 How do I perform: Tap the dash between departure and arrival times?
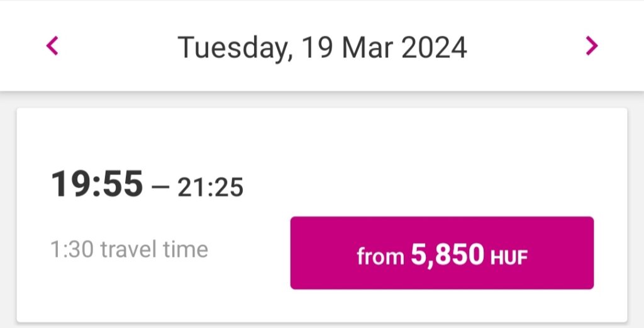[160, 188]
